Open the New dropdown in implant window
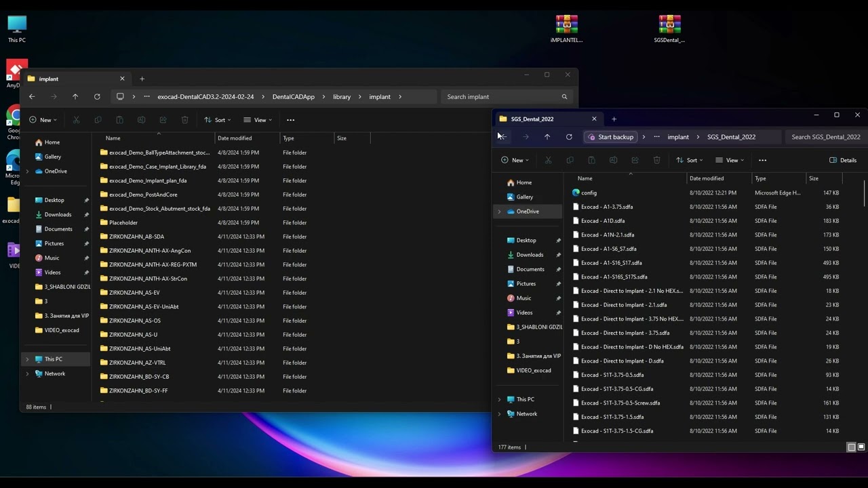Viewport: 868px width, 488px height. 42,120
